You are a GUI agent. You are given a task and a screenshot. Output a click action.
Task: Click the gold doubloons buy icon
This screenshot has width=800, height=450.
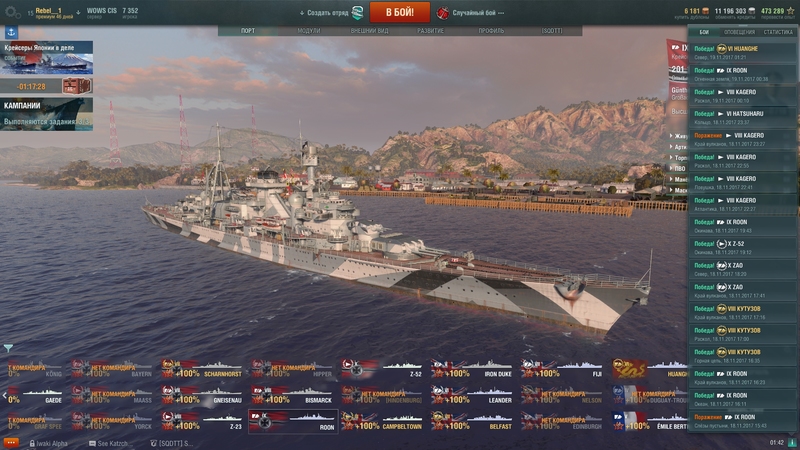(x=706, y=11)
